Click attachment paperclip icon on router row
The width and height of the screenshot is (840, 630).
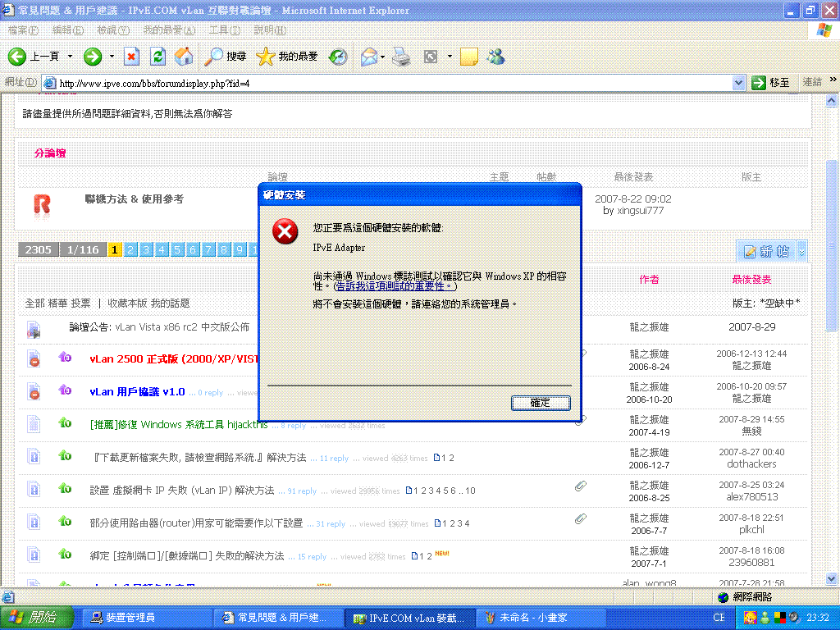coord(580,518)
